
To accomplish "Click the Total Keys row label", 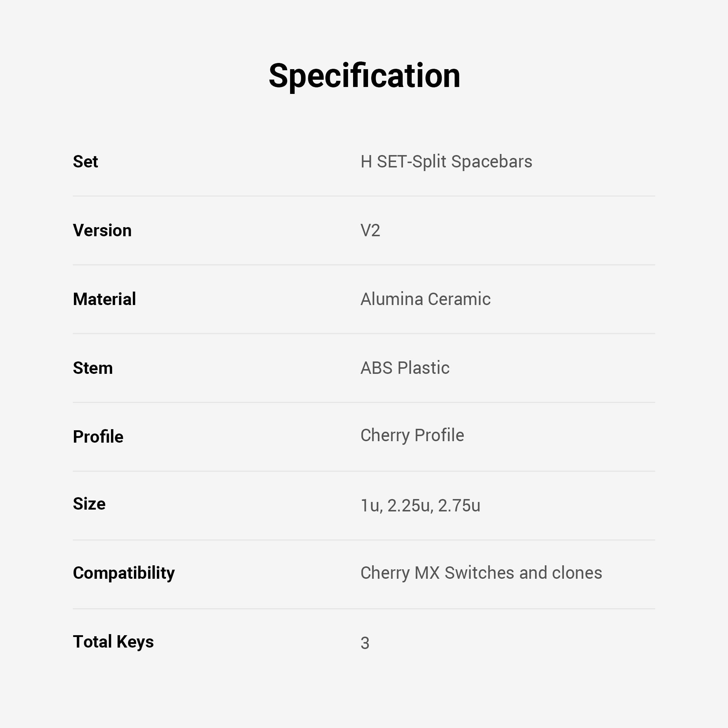I will 113,642.
